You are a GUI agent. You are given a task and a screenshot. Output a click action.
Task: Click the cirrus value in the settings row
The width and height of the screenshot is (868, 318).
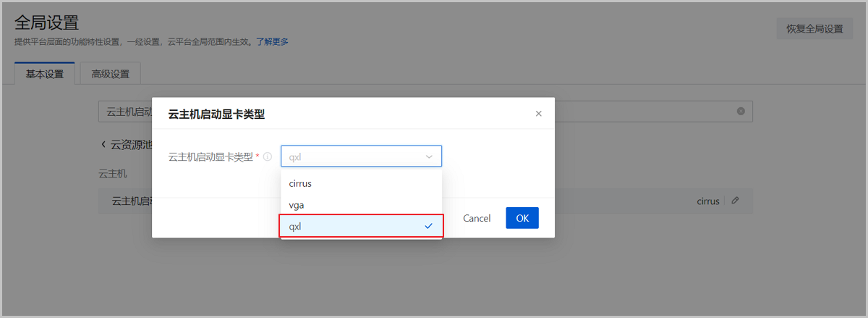point(707,201)
